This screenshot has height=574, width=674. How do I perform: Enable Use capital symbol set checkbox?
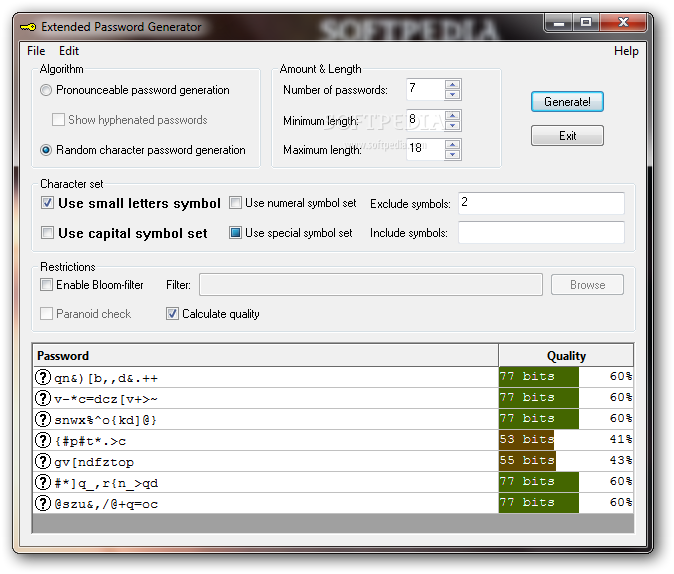pyautogui.click(x=47, y=233)
